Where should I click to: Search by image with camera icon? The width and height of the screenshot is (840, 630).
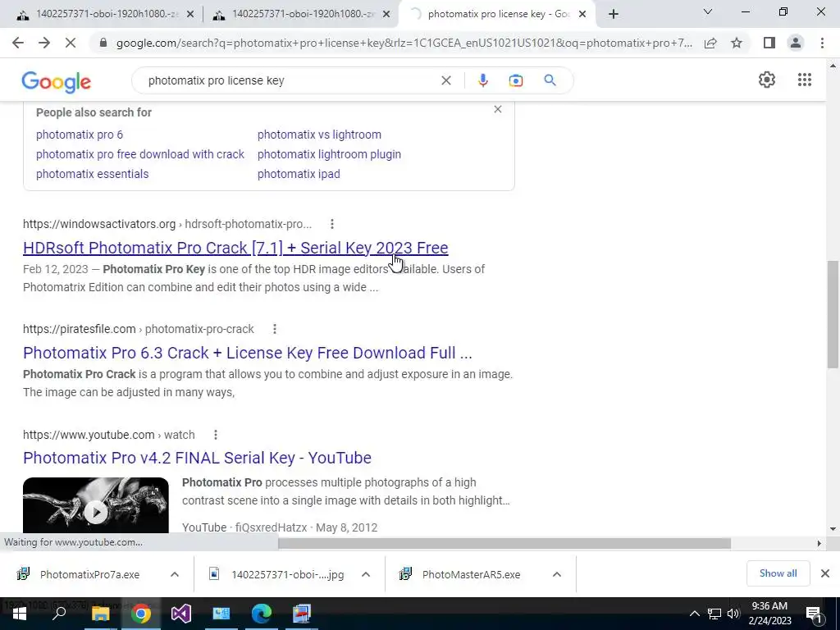pyautogui.click(x=515, y=80)
